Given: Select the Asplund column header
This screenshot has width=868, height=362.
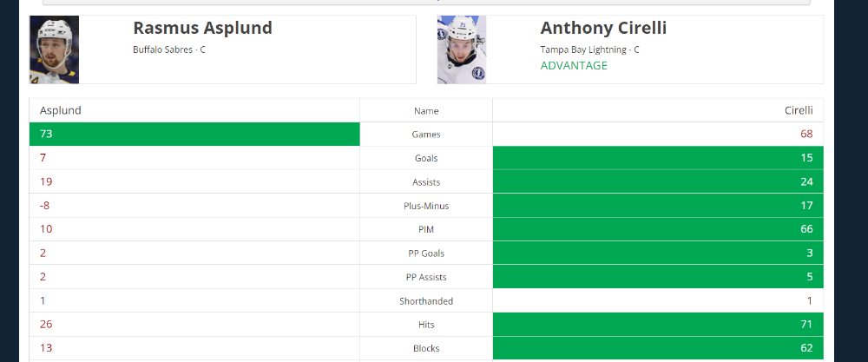Looking at the screenshot, I should tap(61, 110).
